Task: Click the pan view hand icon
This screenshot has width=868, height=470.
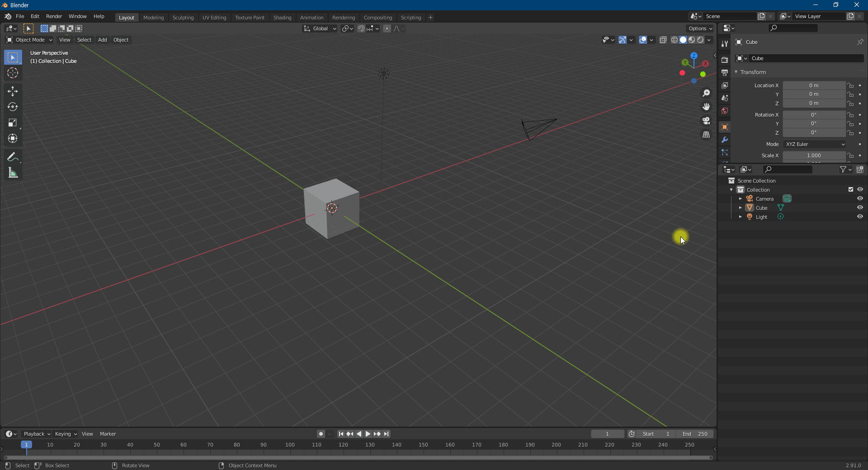Action: (x=706, y=107)
